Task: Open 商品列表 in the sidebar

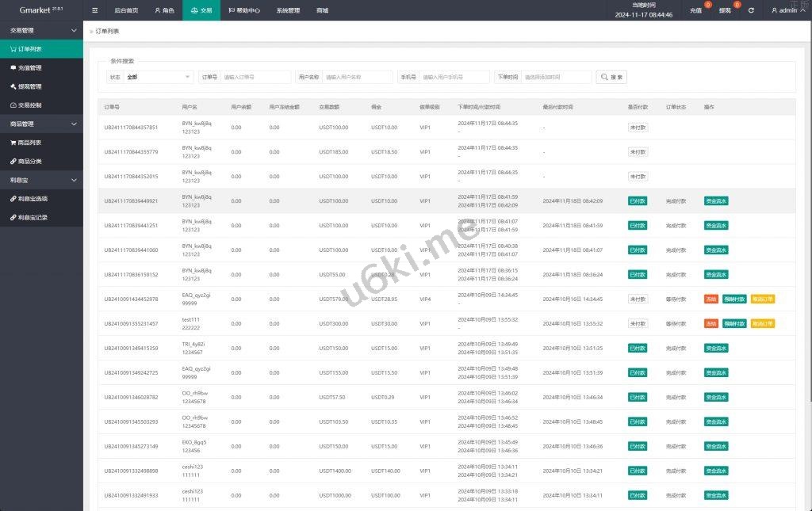Action: (30, 143)
